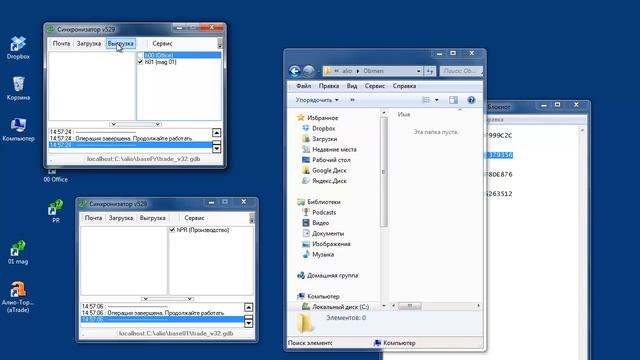Click the 4263512 line in Блокнот window

[x=500, y=194]
